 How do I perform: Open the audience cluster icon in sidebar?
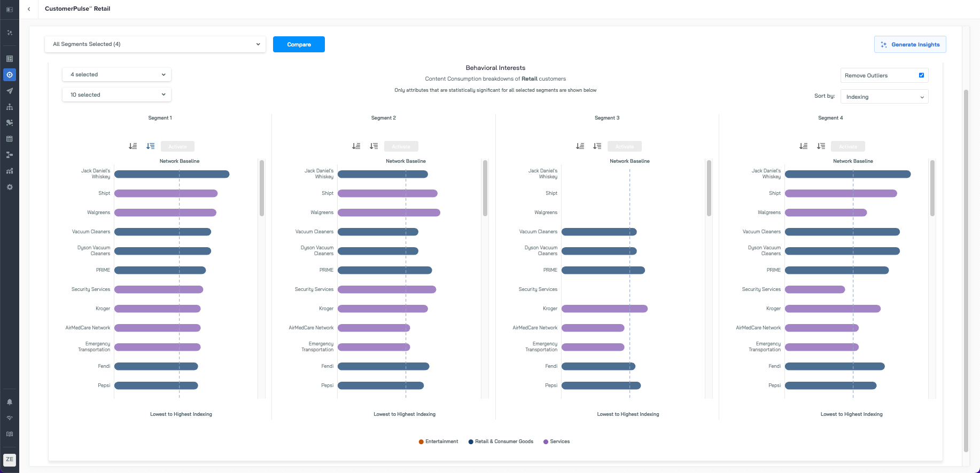coord(10,123)
